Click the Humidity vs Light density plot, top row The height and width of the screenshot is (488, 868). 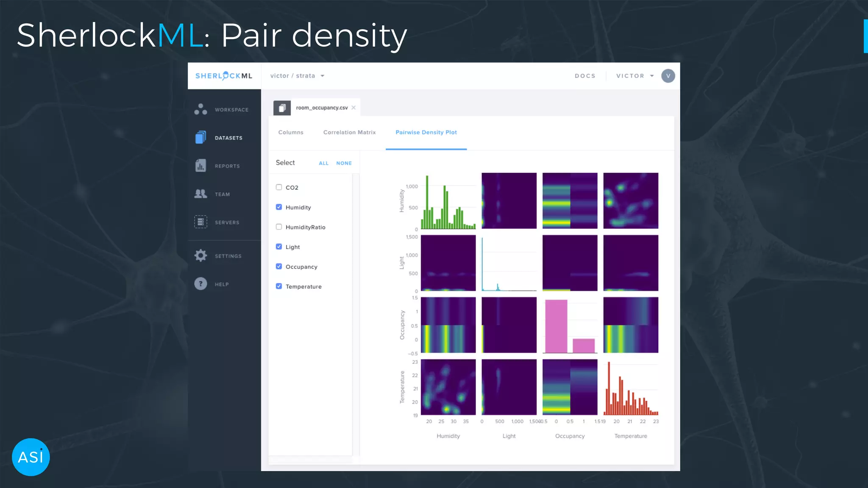(x=509, y=201)
